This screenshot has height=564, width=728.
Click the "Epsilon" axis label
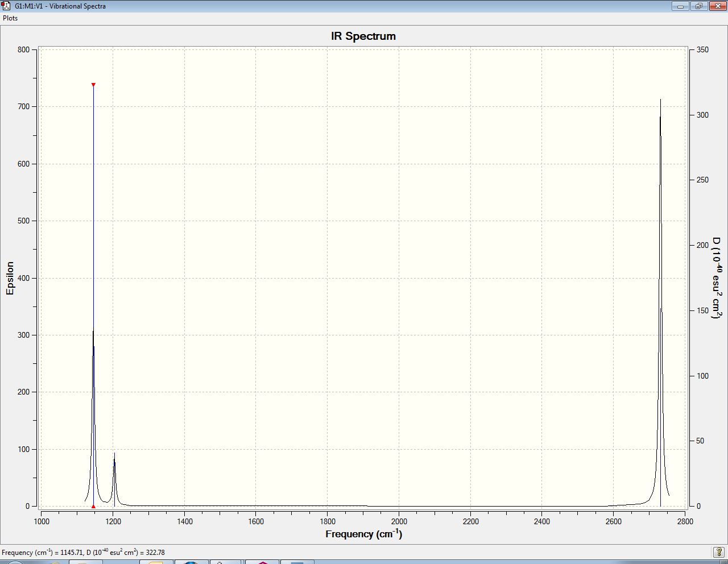[x=10, y=278]
